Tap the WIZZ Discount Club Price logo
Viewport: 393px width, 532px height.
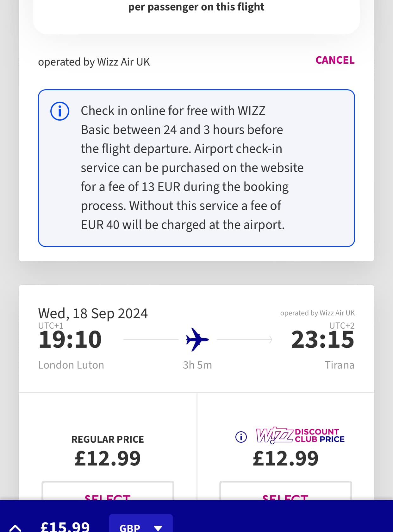point(300,435)
